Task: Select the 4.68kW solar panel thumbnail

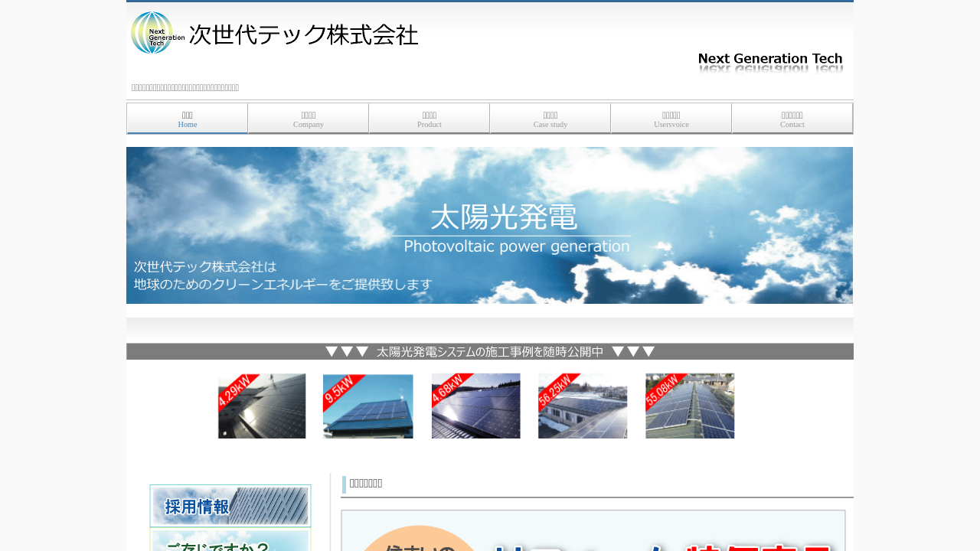Action: 475,406
